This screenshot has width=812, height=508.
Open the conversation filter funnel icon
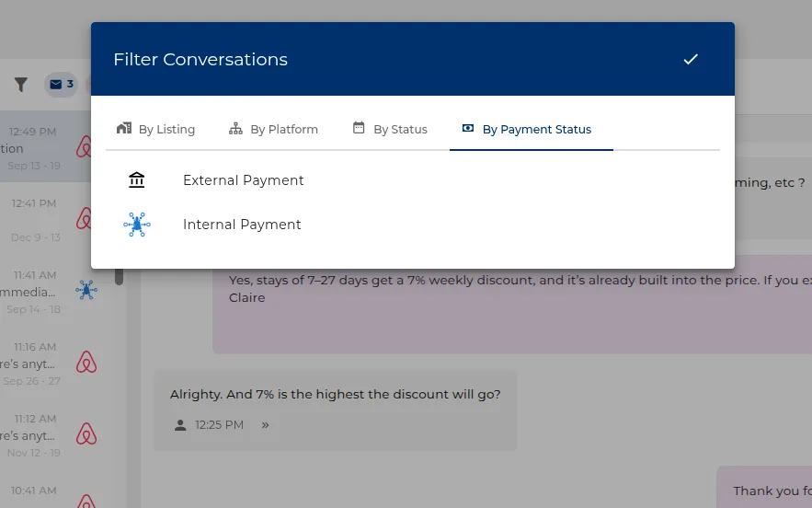21,85
